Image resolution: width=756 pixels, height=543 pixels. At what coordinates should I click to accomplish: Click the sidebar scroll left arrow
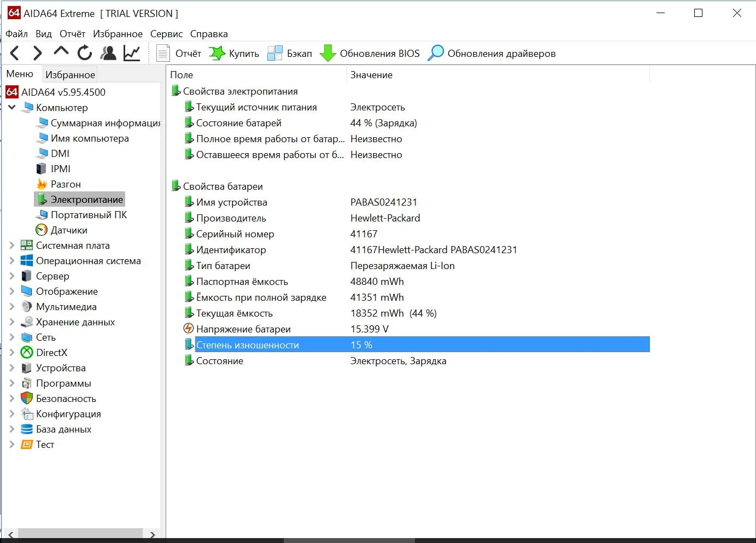pos(10,534)
